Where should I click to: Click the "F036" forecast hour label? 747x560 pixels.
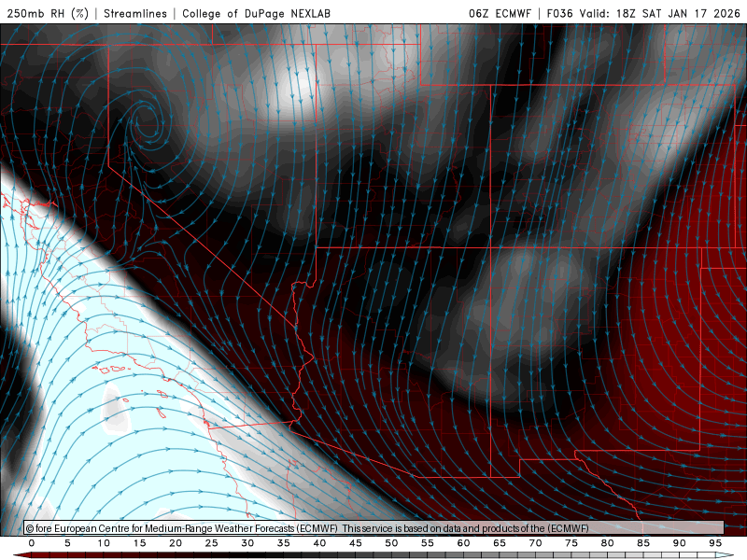click(559, 13)
